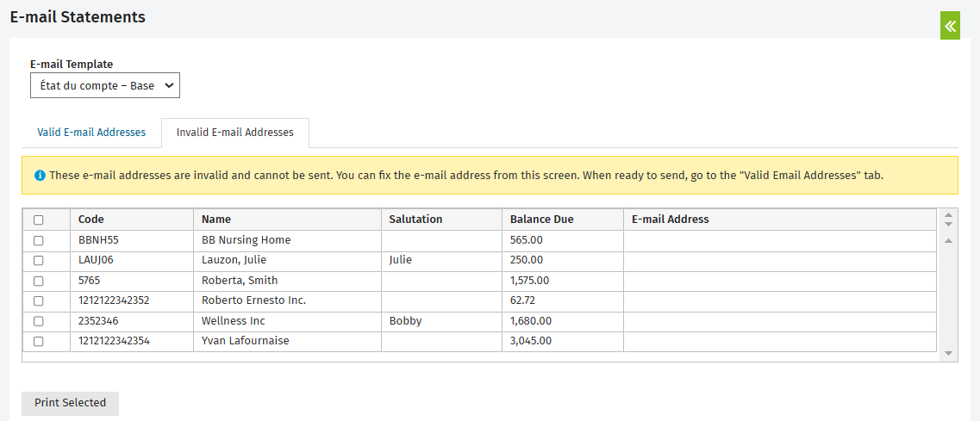
Task: Open the E-mail Template dropdown
Action: pos(105,86)
